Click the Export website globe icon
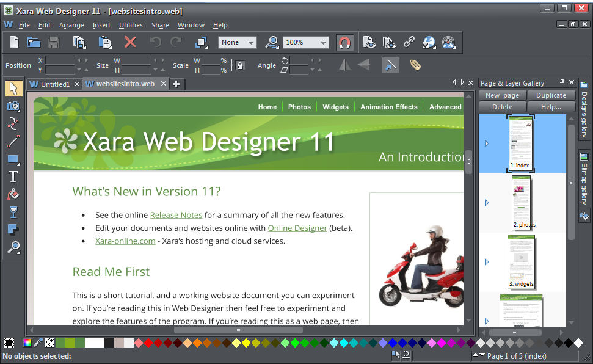Viewport: 593px width, 364px height. [x=429, y=42]
